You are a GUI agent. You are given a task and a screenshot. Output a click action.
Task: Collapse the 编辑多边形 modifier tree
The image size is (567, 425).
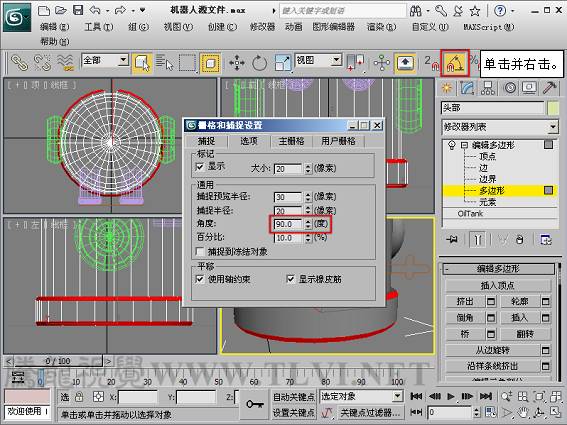(x=464, y=145)
